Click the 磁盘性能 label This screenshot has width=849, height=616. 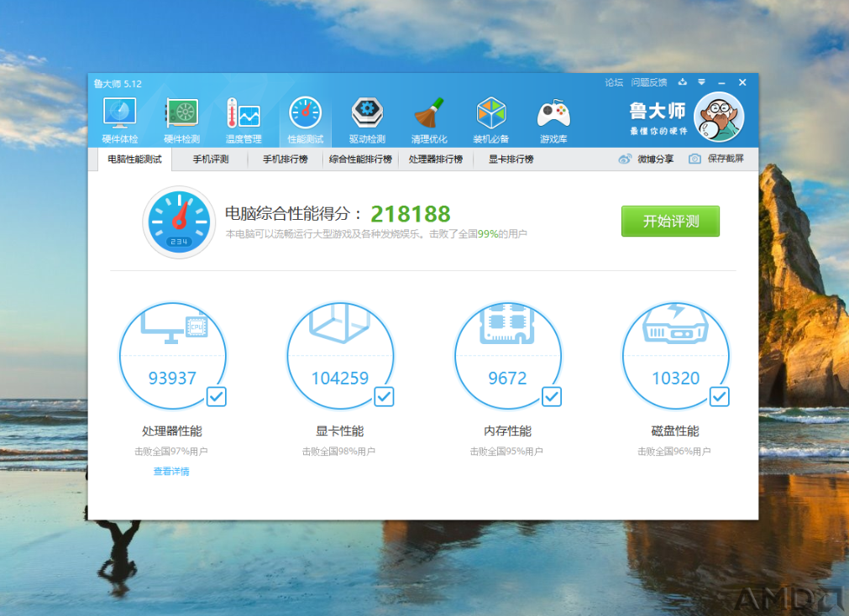pyautogui.click(x=675, y=431)
